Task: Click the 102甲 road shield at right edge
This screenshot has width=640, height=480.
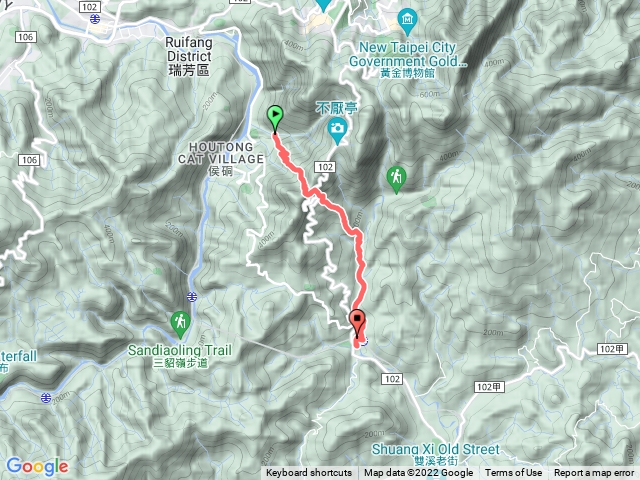Action: coord(612,349)
